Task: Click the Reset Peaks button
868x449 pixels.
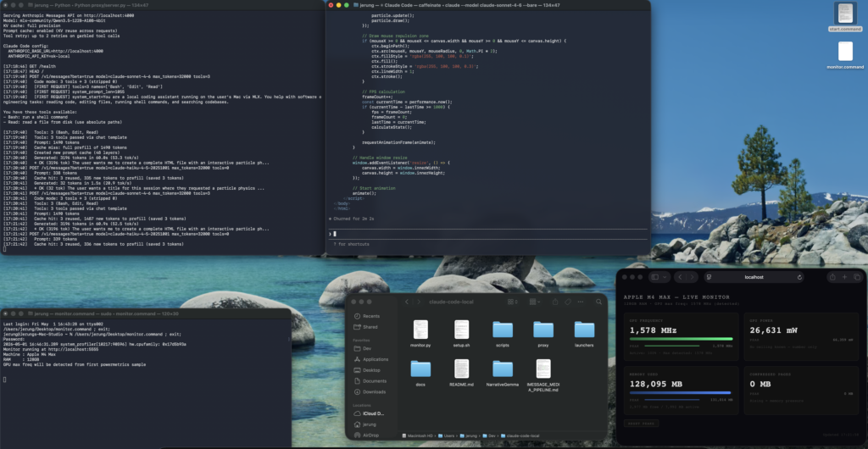Action: pyautogui.click(x=641, y=424)
